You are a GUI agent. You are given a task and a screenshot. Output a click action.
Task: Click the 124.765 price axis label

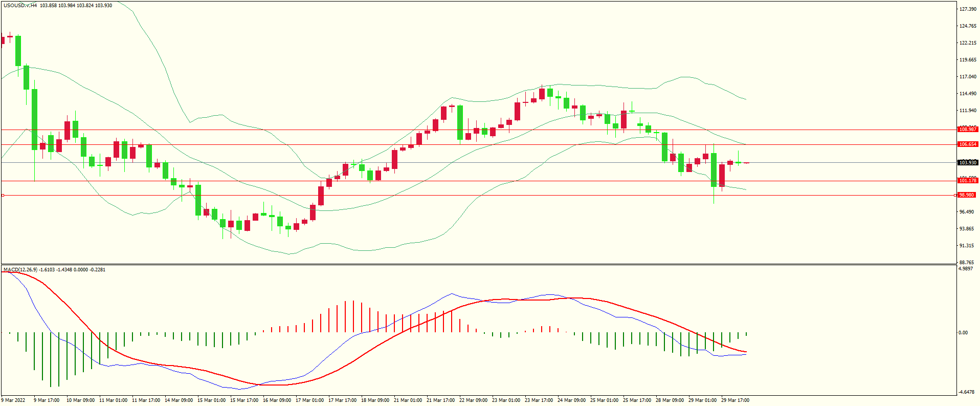click(x=968, y=26)
